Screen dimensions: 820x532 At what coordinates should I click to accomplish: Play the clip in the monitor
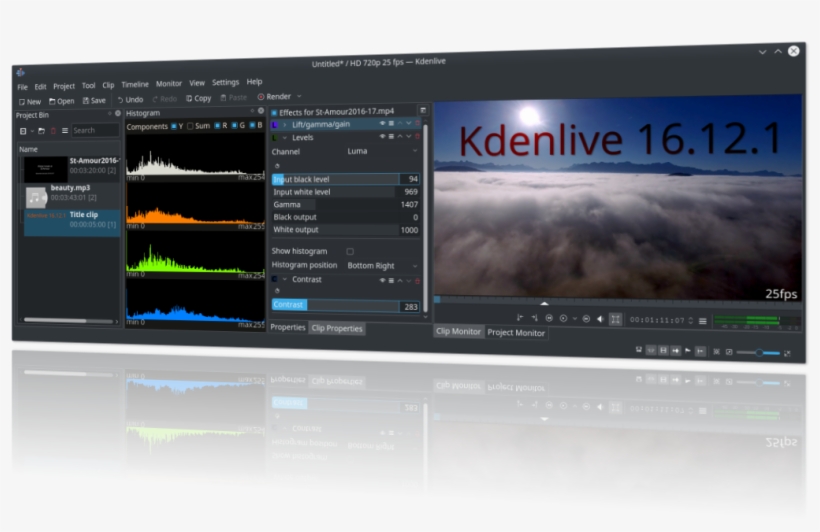coord(563,318)
